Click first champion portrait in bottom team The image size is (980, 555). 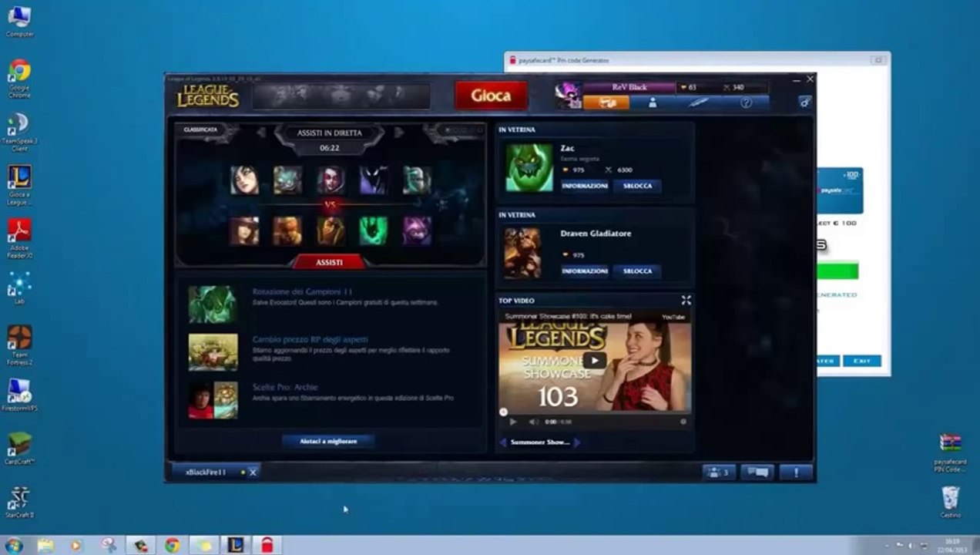[244, 230]
